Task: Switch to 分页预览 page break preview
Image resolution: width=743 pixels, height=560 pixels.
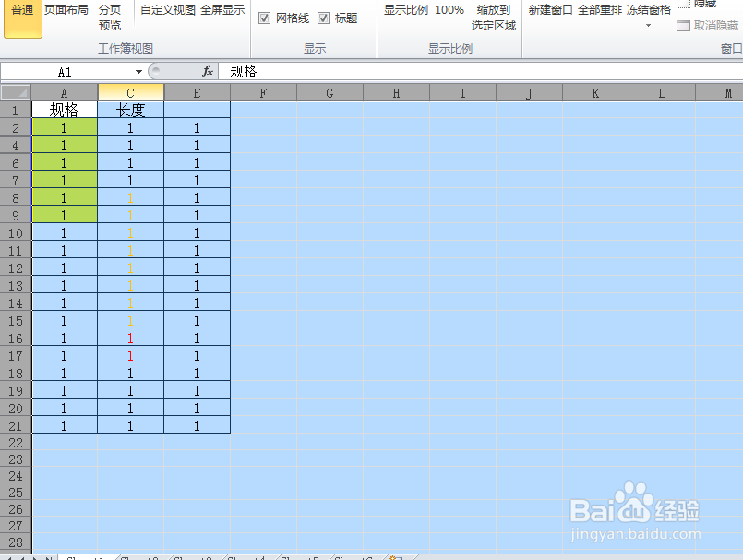Action: [110, 18]
